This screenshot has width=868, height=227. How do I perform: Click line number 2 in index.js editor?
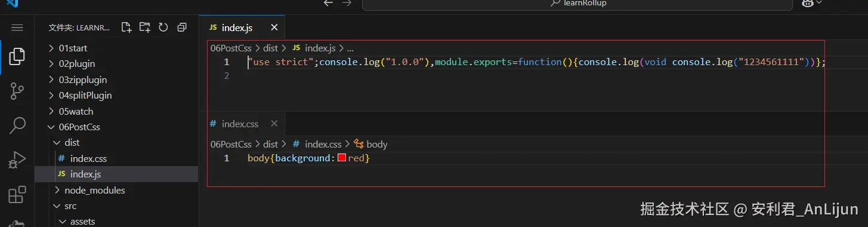(x=227, y=76)
